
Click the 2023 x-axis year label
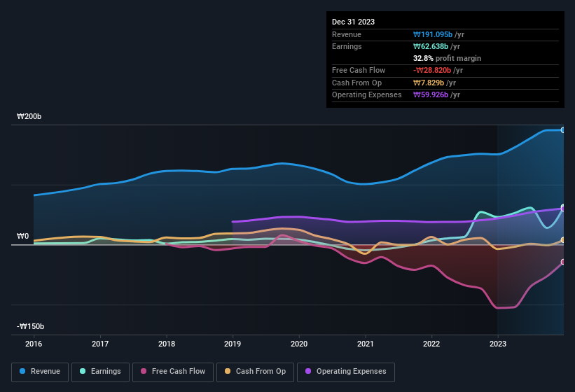pyautogui.click(x=497, y=344)
